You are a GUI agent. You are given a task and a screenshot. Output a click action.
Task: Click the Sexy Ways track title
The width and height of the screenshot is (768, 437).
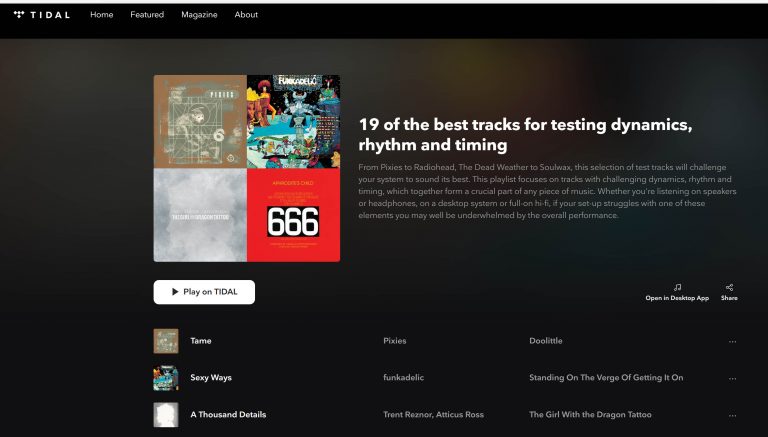tap(211, 378)
